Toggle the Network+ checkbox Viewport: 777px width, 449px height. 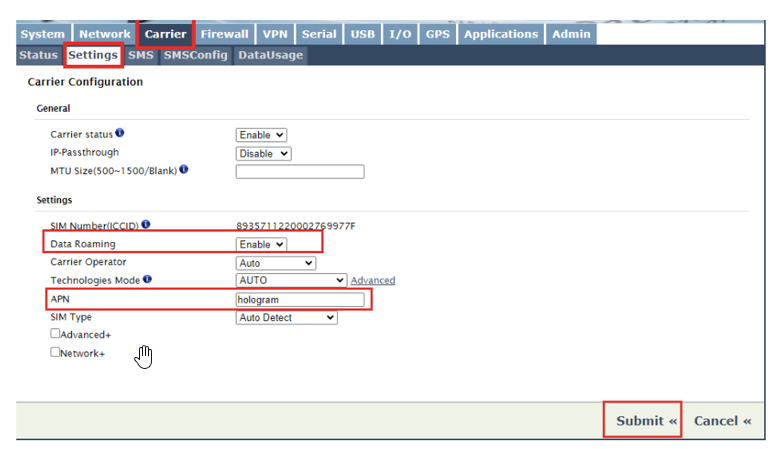pyautogui.click(x=56, y=352)
